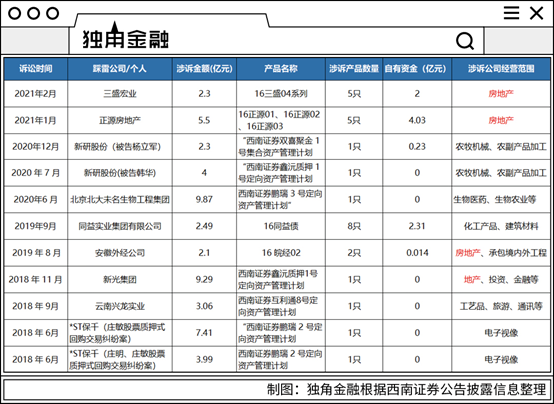Select the 北京北大未名生物工程集团 cell
554x404 pixels.
click(120, 199)
